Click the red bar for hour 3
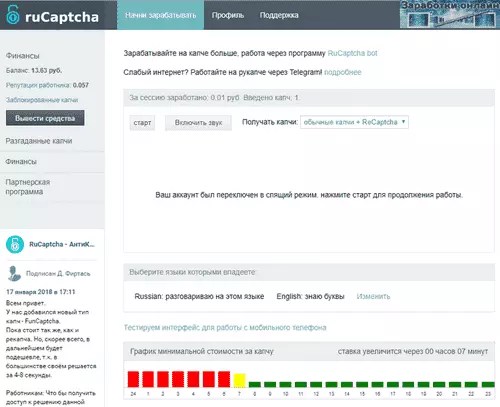Screen dimensions: 500x407 178,379
